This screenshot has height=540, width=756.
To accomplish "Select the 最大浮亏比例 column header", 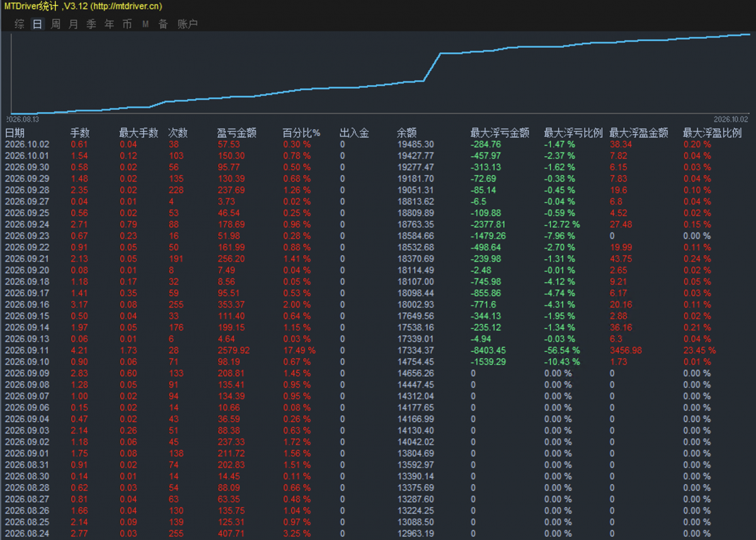I will click(574, 133).
